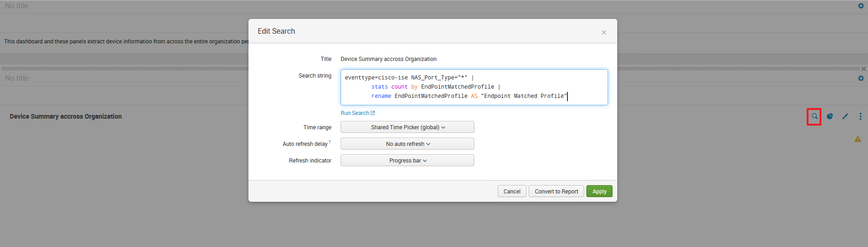Click inside the Search string text area

(x=474, y=87)
